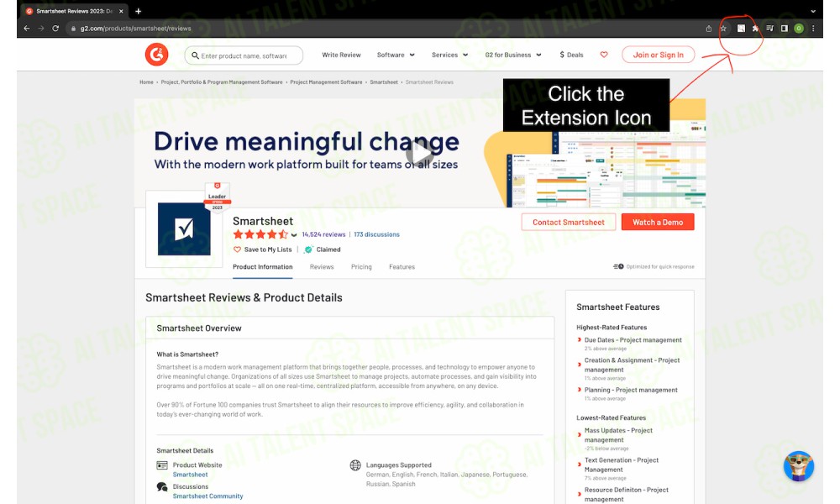This screenshot has width=840, height=504.
Task: Open Text Generation - Project Management feature
Action: [x=622, y=465]
